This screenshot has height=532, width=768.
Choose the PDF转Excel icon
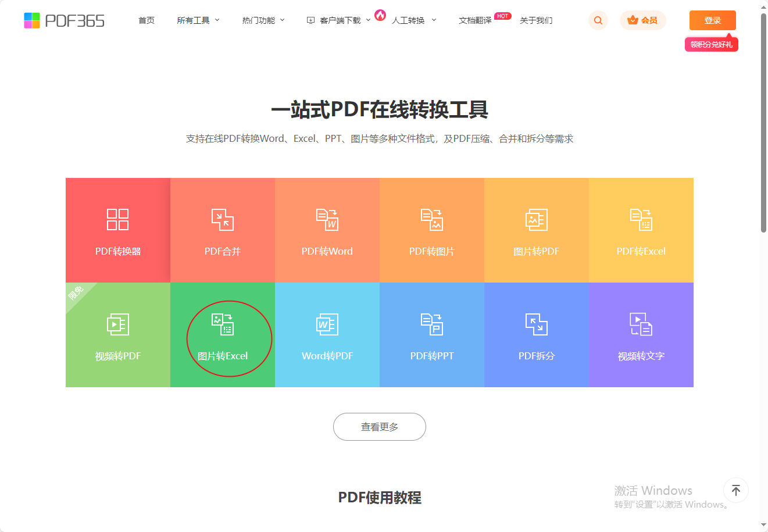click(641, 219)
